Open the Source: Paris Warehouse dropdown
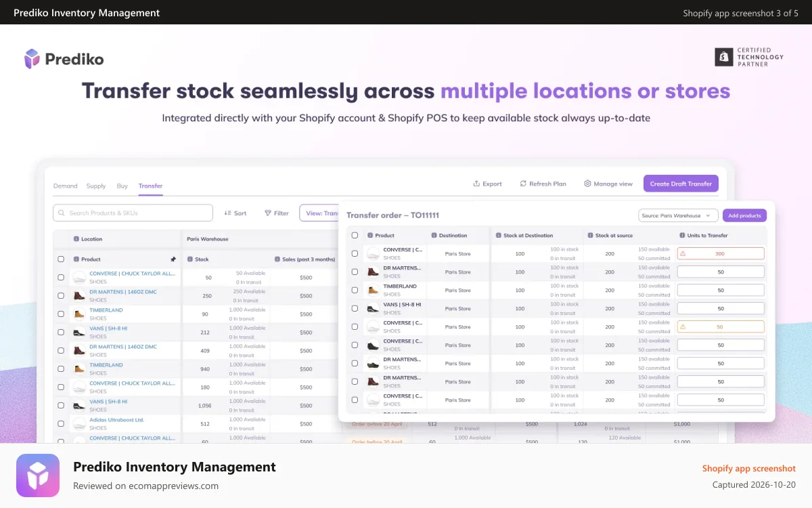Viewport: 812px width, 508px height. [x=678, y=215]
